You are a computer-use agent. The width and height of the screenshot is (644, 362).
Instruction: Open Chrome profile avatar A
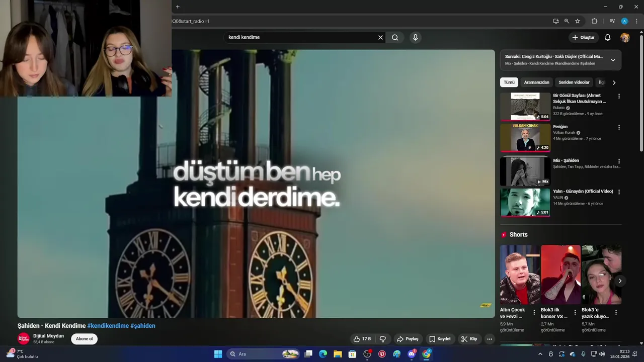[624, 21]
